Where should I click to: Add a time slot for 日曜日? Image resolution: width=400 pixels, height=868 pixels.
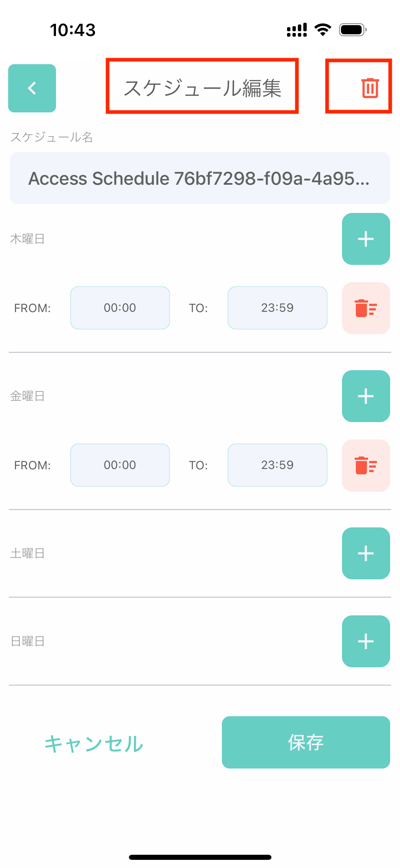[x=366, y=641]
